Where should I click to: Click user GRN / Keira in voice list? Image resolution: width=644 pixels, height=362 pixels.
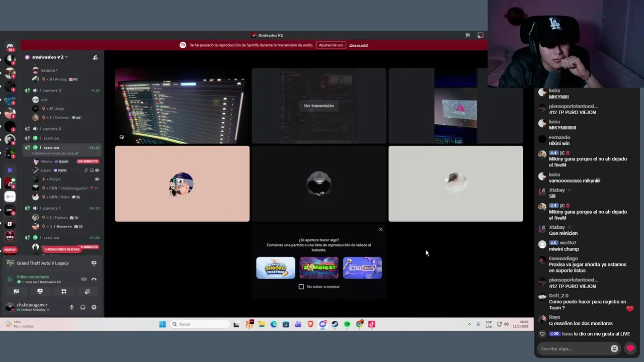point(55,197)
